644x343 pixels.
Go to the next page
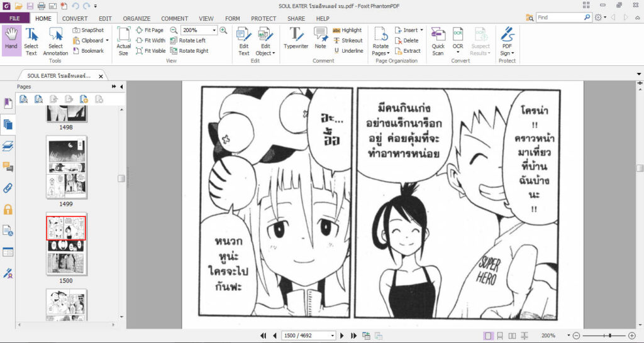(341, 335)
